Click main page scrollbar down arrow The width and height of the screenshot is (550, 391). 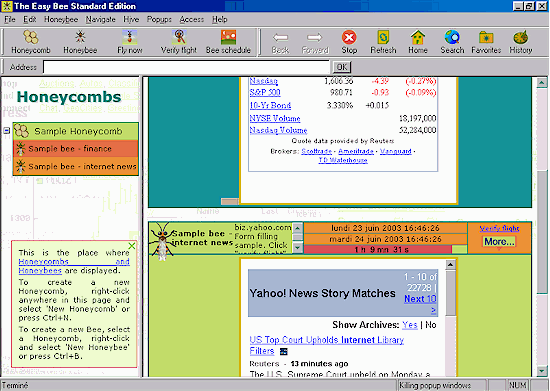tap(542, 371)
